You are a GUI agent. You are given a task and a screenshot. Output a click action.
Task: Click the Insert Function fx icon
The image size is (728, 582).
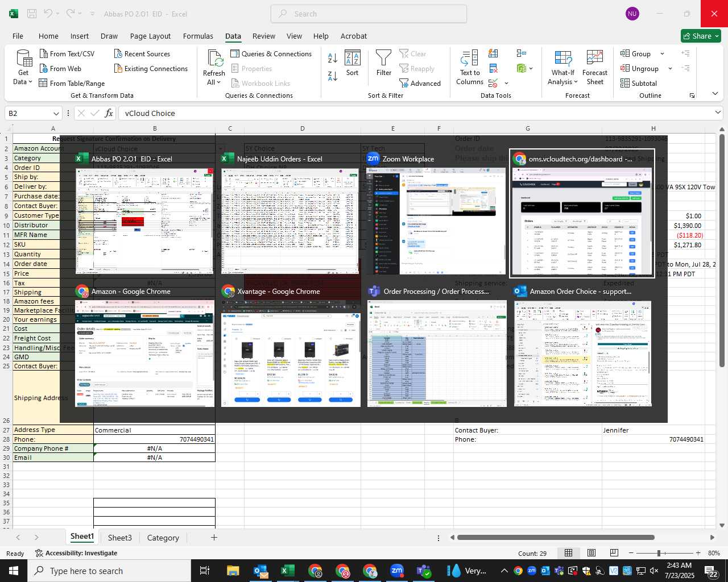coord(109,113)
